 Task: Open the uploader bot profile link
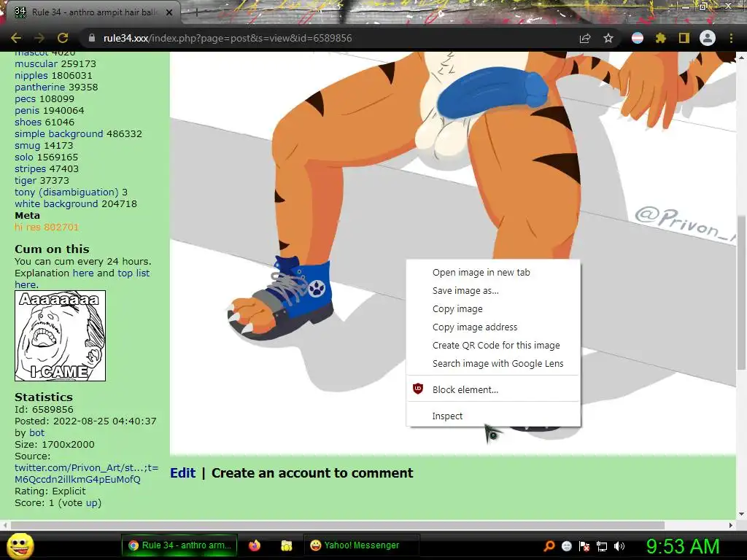36,433
